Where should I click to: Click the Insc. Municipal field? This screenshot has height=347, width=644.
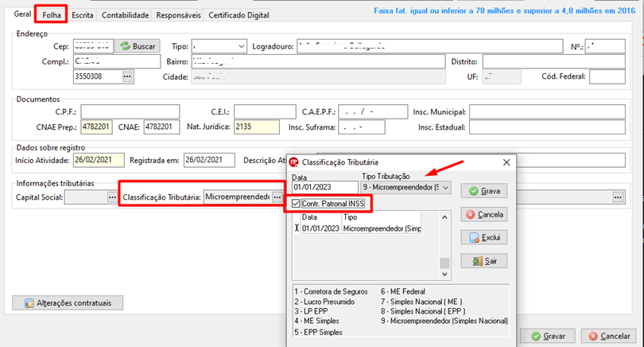coord(548,112)
